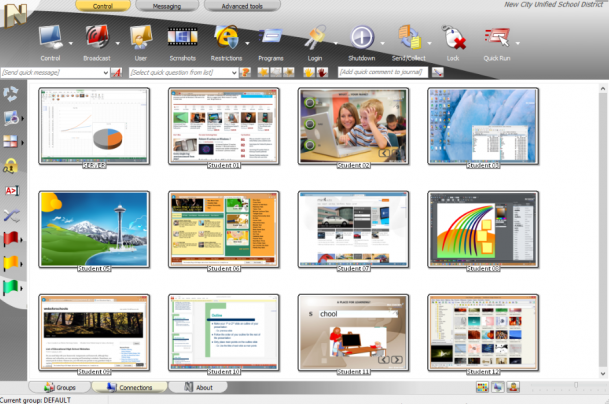Select the Student 06 thumbnail
Viewport: 609px width, 404px height.
point(224,230)
